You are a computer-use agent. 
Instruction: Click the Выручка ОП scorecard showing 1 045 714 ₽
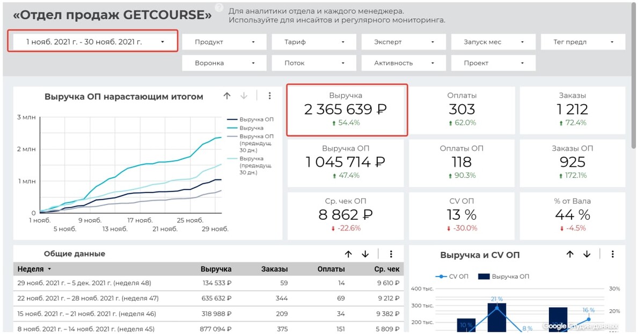tap(346, 163)
